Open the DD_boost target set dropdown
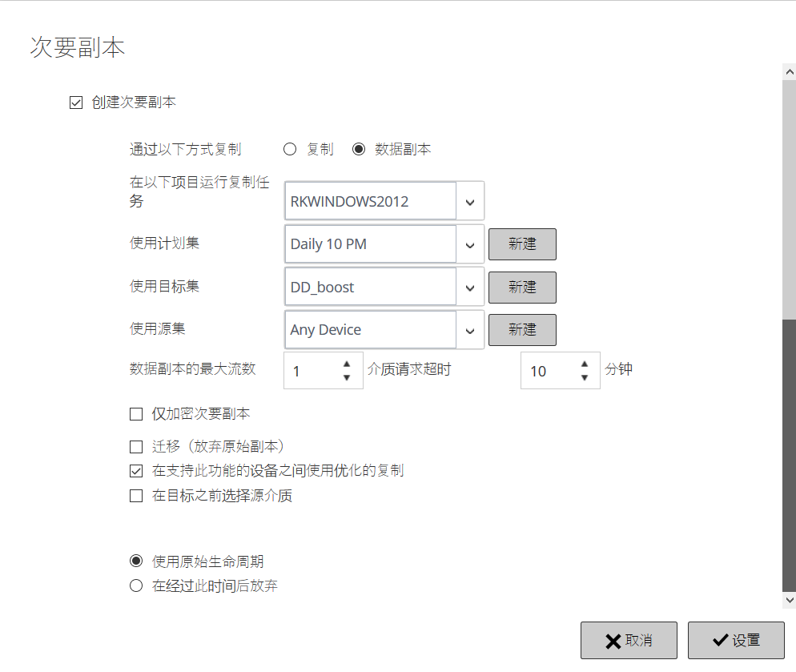796x672 pixels. coord(470,288)
